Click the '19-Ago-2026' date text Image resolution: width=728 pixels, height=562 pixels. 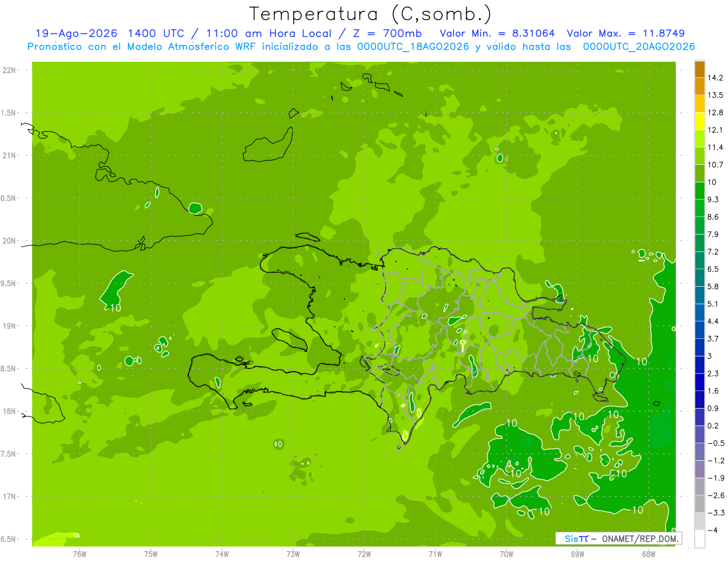pyautogui.click(x=76, y=33)
